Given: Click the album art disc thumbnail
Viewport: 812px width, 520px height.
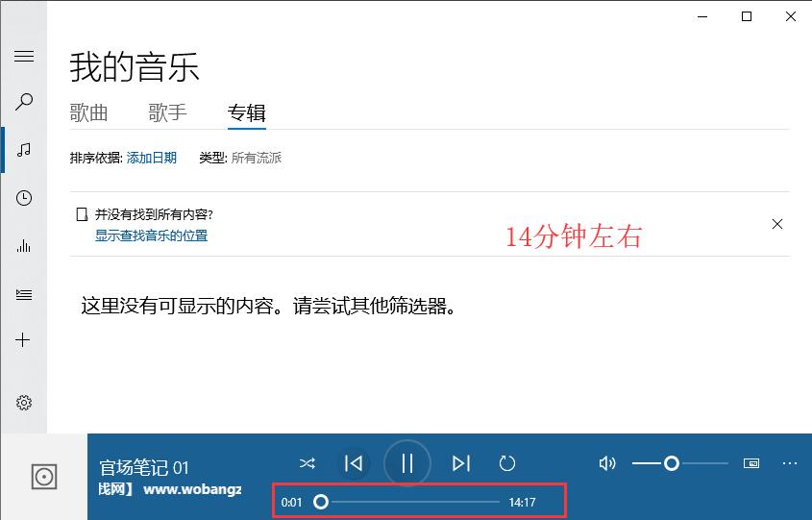Looking at the screenshot, I should (x=44, y=477).
